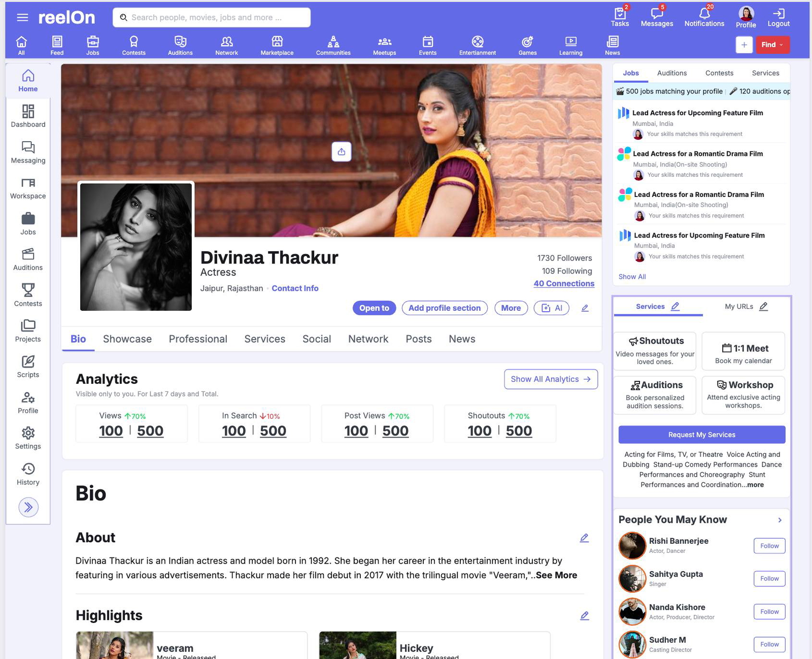Open the Contests icon in top navigation

[x=133, y=45]
